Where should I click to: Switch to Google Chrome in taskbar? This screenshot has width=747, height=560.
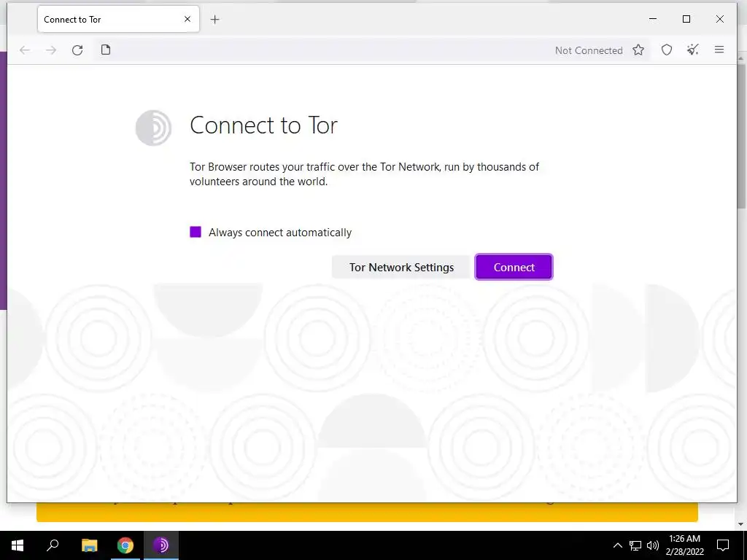pyautogui.click(x=125, y=545)
